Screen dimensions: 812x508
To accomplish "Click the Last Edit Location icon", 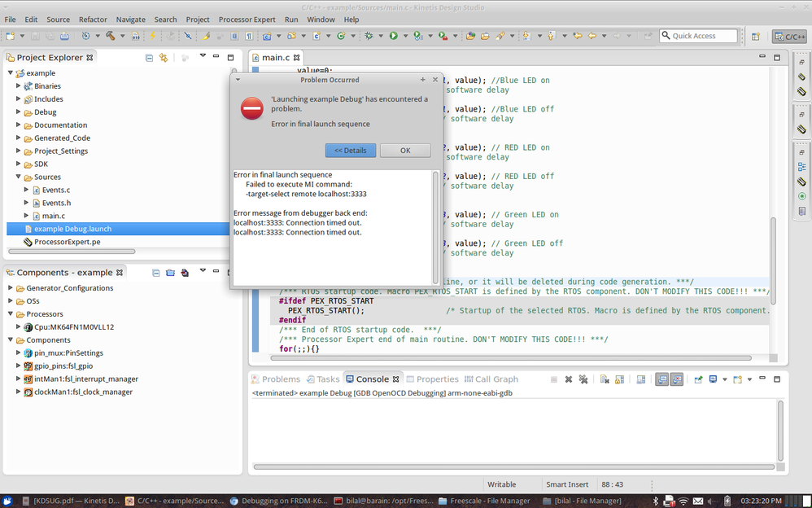I will (578, 36).
